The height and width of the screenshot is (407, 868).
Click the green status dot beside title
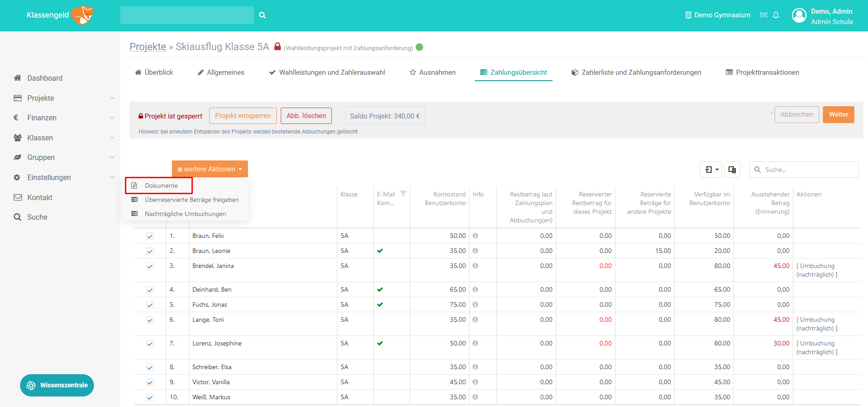click(x=419, y=47)
